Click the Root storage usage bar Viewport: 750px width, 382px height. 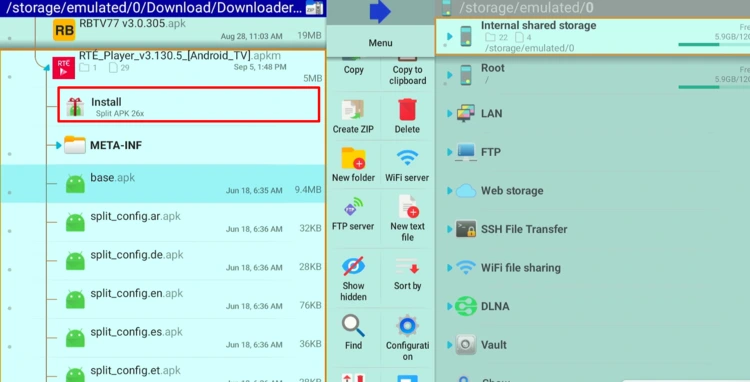(x=714, y=87)
